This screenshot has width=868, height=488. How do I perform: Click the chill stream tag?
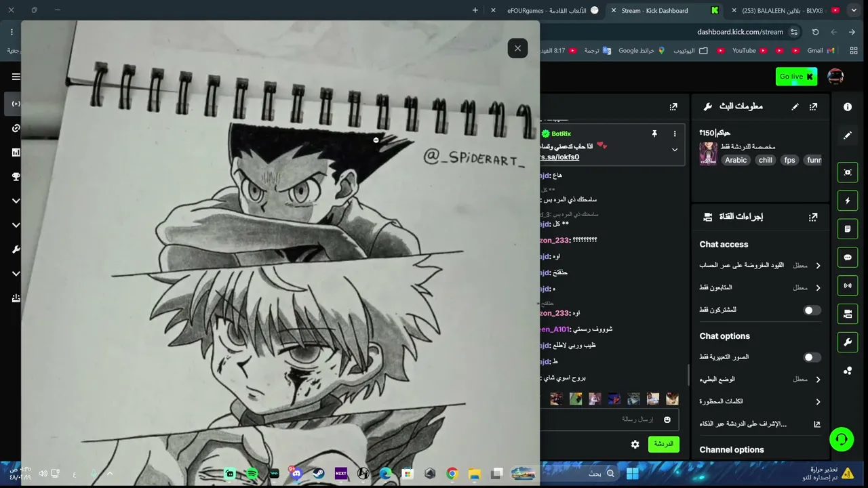pos(766,160)
